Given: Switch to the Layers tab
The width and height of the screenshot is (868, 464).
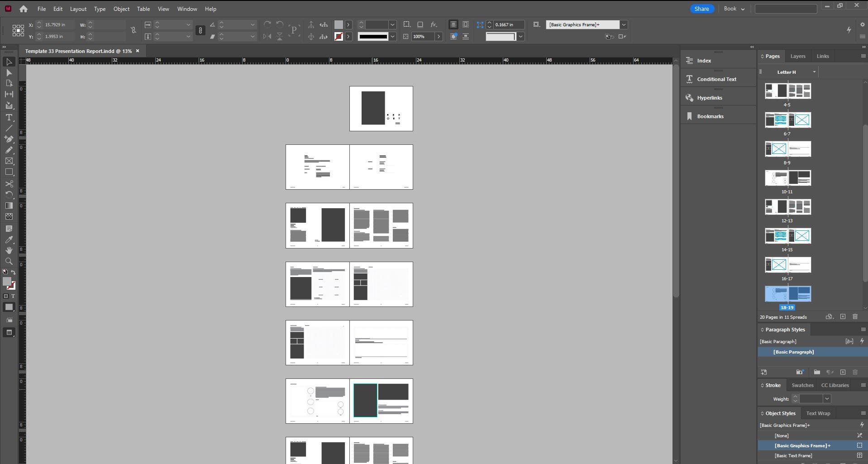Looking at the screenshot, I should pyautogui.click(x=797, y=56).
